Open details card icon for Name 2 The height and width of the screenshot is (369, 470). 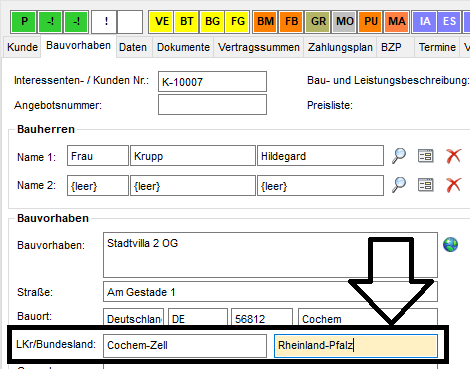tap(426, 185)
